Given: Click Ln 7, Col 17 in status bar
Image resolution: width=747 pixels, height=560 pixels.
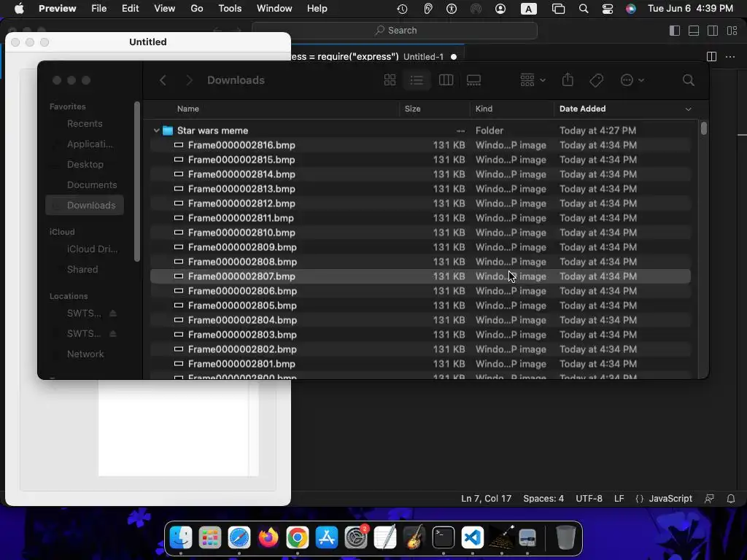Looking at the screenshot, I should pyautogui.click(x=486, y=499).
